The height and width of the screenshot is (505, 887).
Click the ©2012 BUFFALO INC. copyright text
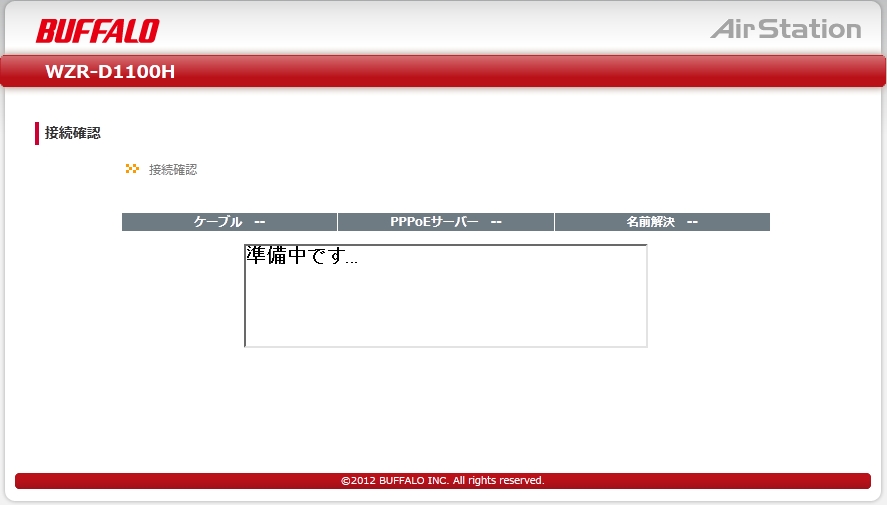tap(442, 481)
